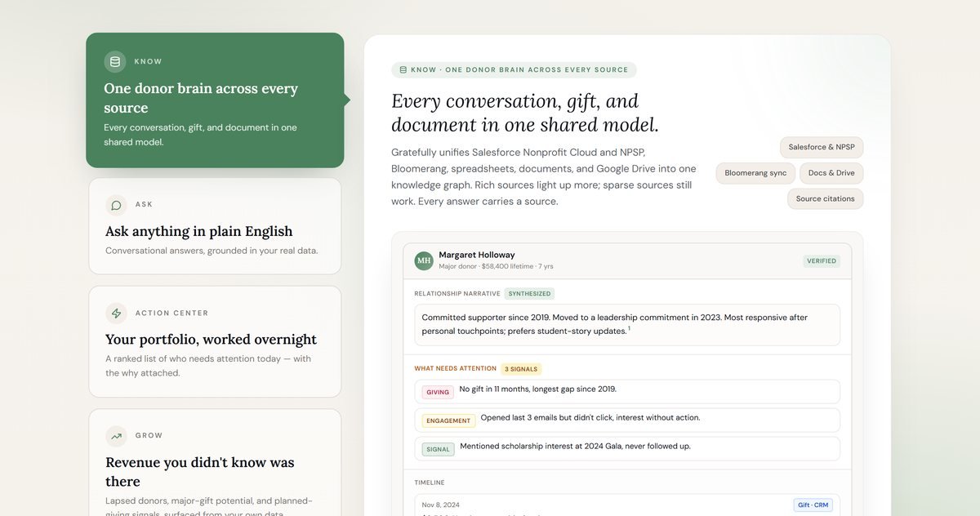980x516 pixels.
Task: Click the 'Timeline' section label
Action: pyautogui.click(x=430, y=483)
